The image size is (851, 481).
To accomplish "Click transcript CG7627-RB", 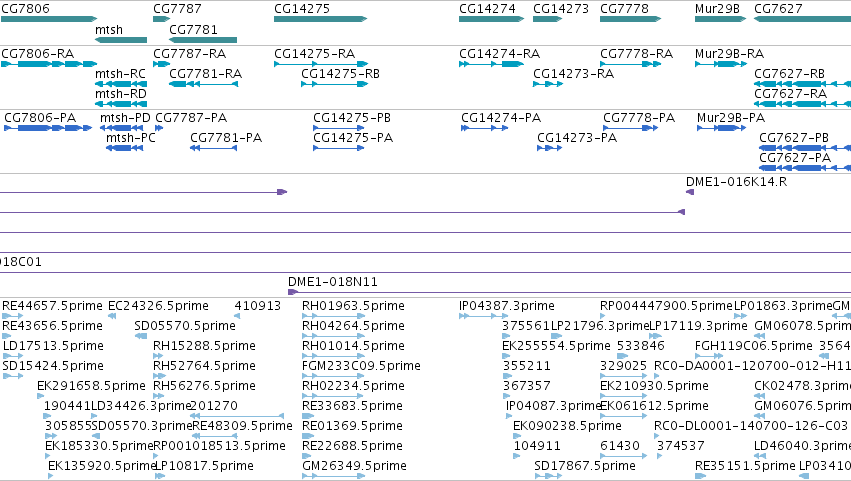I will pyautogui.click(x=789, y=74).
